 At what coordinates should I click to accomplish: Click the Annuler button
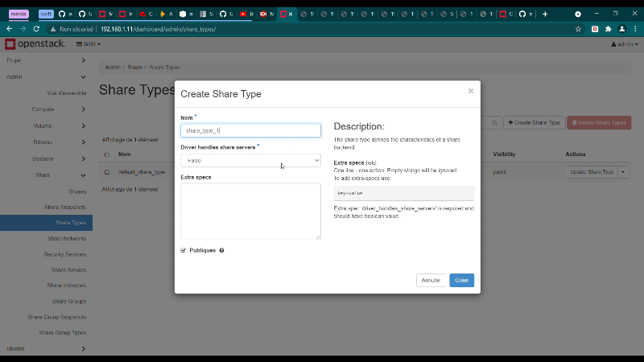(x=431, y=280)
